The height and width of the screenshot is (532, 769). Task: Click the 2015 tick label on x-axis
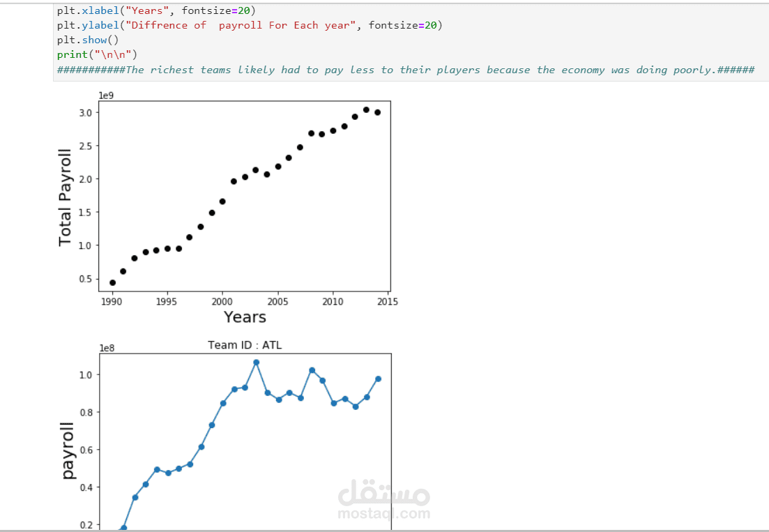[x=388, y=301]
